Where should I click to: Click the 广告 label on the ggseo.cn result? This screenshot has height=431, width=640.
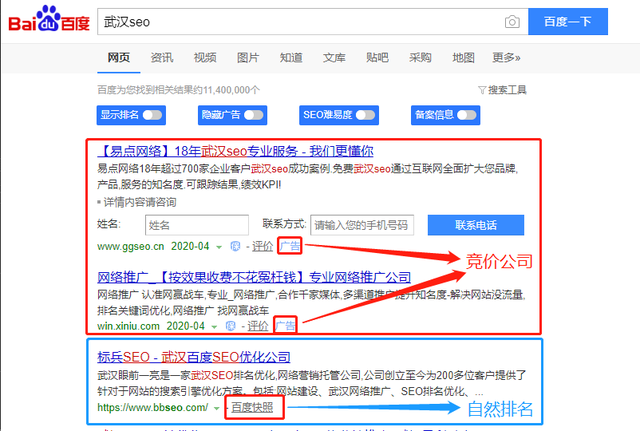[290, 246]
